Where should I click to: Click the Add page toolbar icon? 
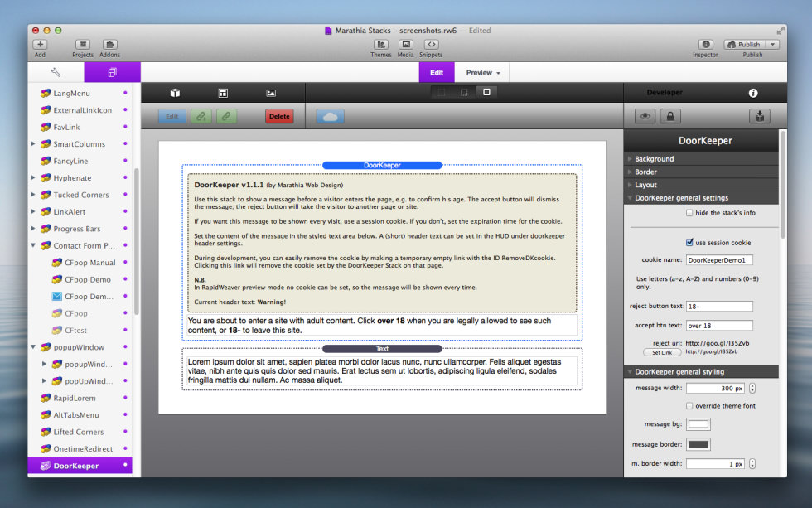point(40,45)
